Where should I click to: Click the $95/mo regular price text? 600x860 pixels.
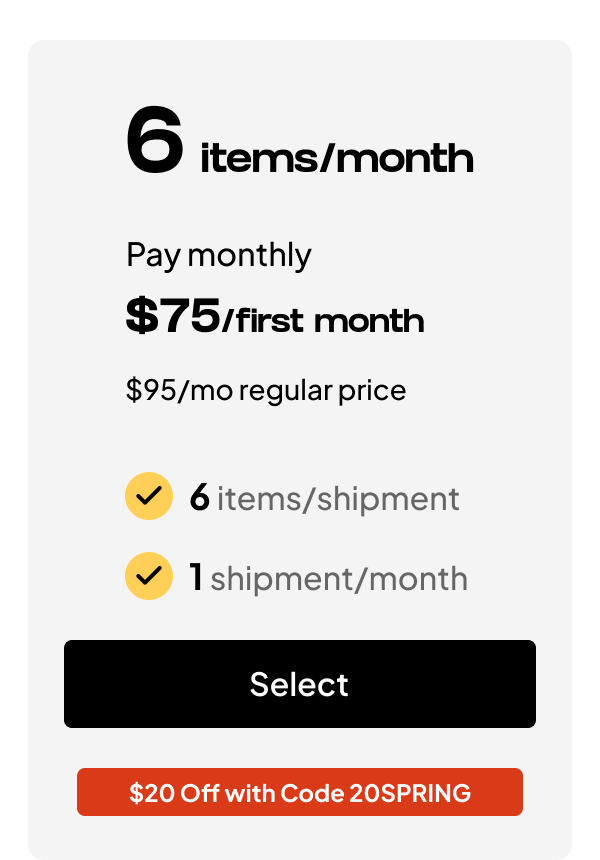pos(265,389)
